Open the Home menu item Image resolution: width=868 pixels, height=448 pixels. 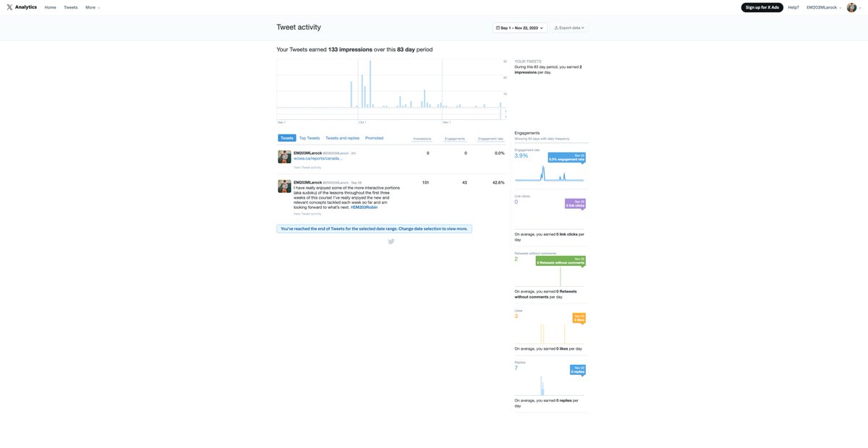coord(50,7)
